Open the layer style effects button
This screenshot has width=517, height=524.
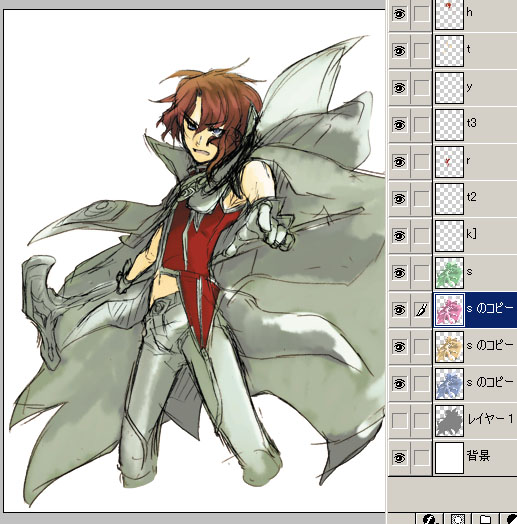(430, 518)
